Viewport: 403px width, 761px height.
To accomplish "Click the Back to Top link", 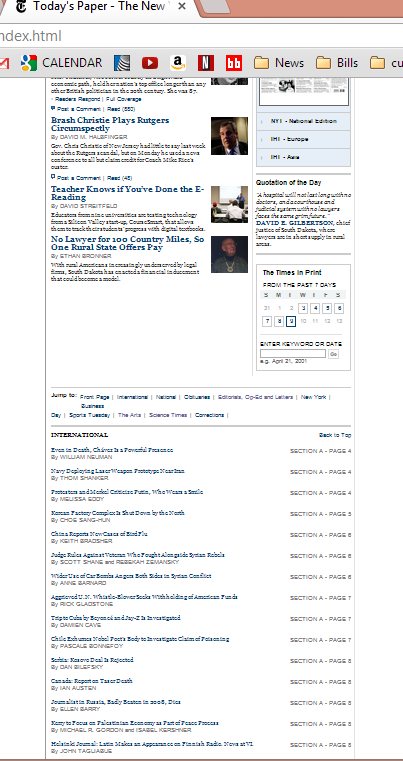I will (x=335, y=435).
